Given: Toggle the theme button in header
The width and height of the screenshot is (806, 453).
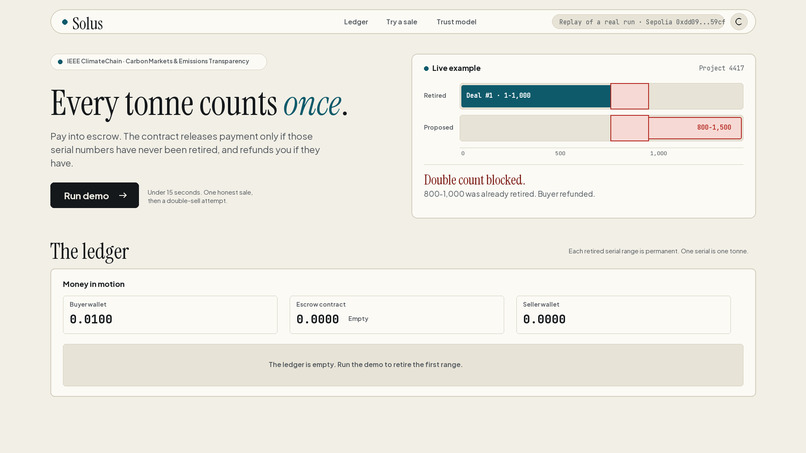Looking at the screenshot, I should (739, 22).
